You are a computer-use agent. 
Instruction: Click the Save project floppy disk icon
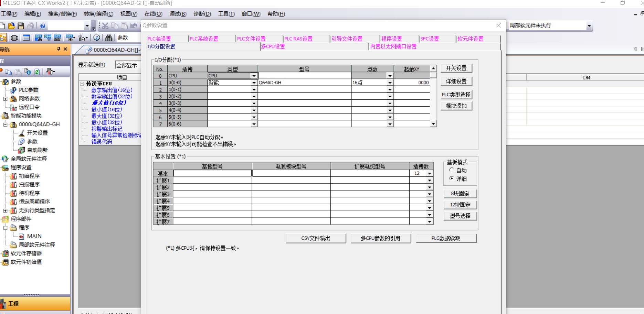21,26
